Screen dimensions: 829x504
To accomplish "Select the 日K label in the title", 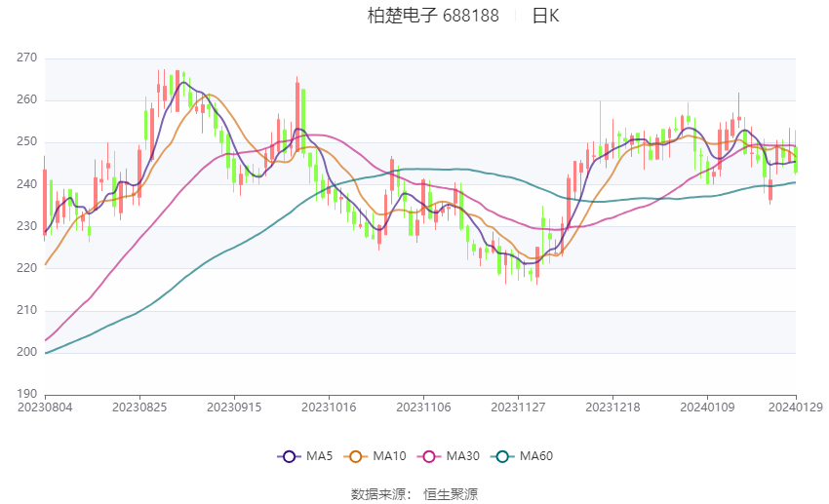I will point(545,16).
